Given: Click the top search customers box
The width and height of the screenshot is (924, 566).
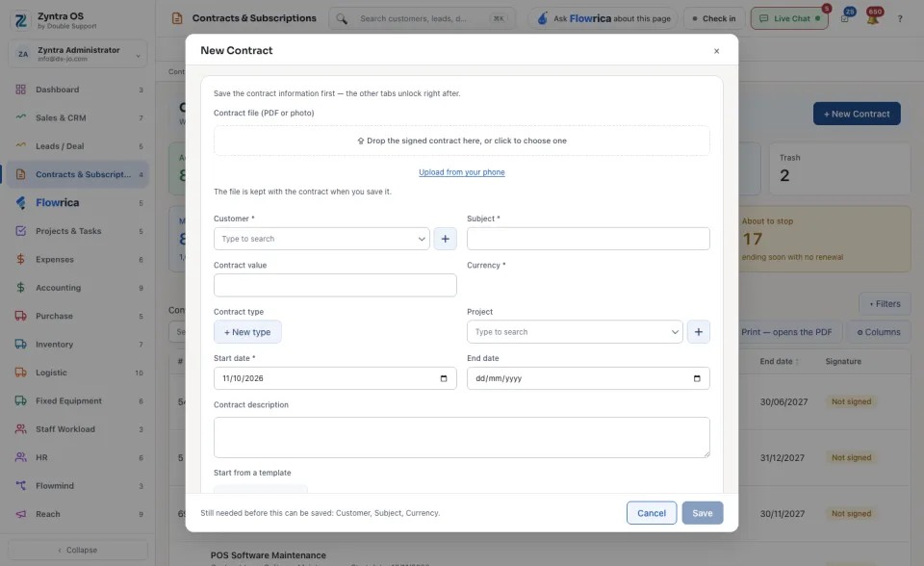Looking at the screenshot, I should (x=422, y=19).
